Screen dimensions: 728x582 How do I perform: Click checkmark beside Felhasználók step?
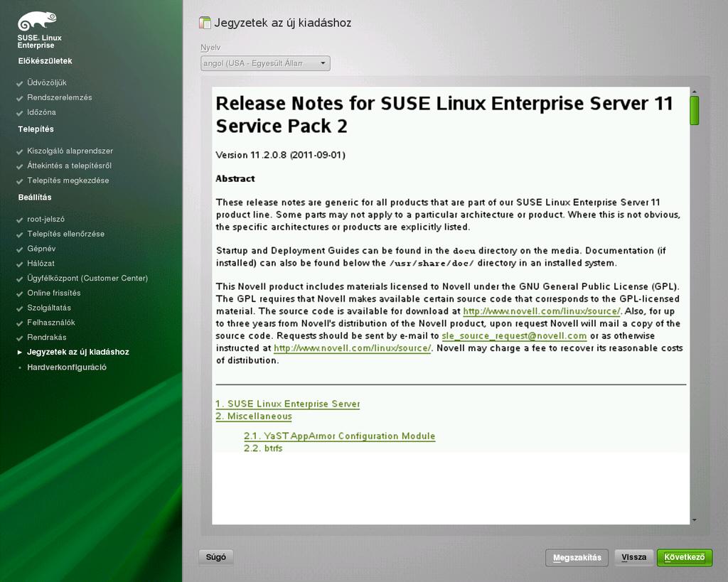coord(19,323)
